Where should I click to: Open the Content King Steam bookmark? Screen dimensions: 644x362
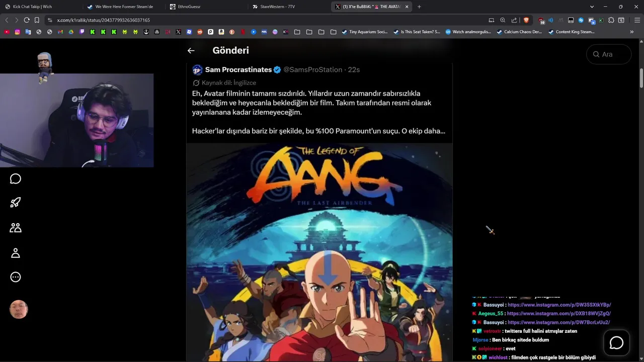[571, 32]
